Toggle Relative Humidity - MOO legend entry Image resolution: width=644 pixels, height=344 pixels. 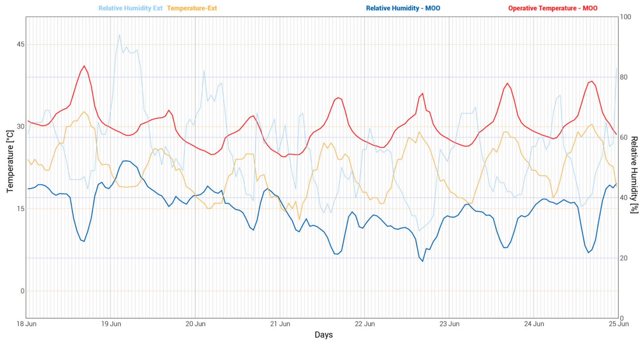click(x=403, y=8)
